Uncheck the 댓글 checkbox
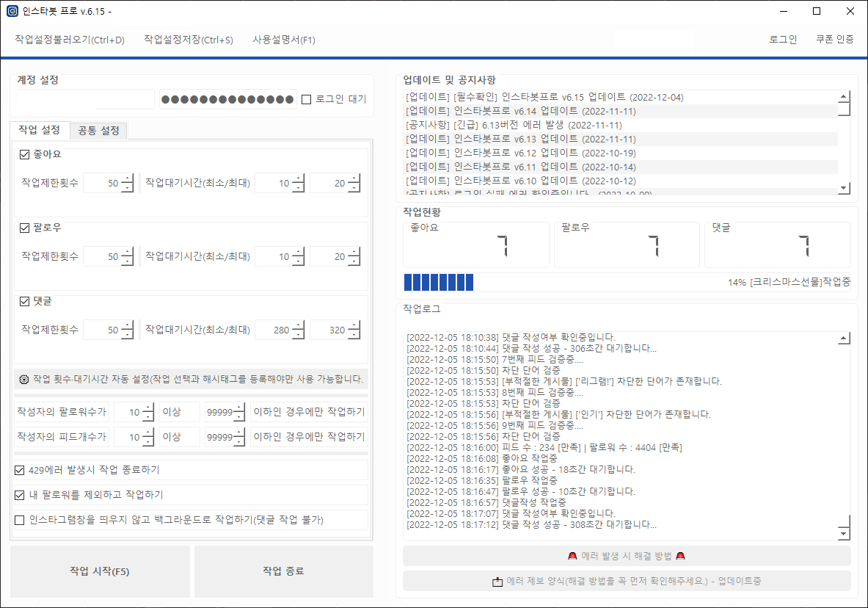Viewport: 868px width, 608px height. [24, 302]
